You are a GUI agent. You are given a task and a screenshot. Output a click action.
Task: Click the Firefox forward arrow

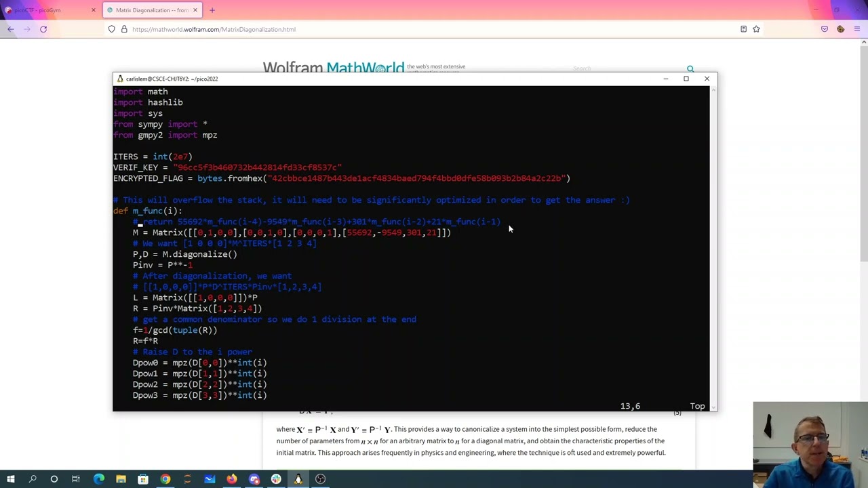[x=27, y=29]
